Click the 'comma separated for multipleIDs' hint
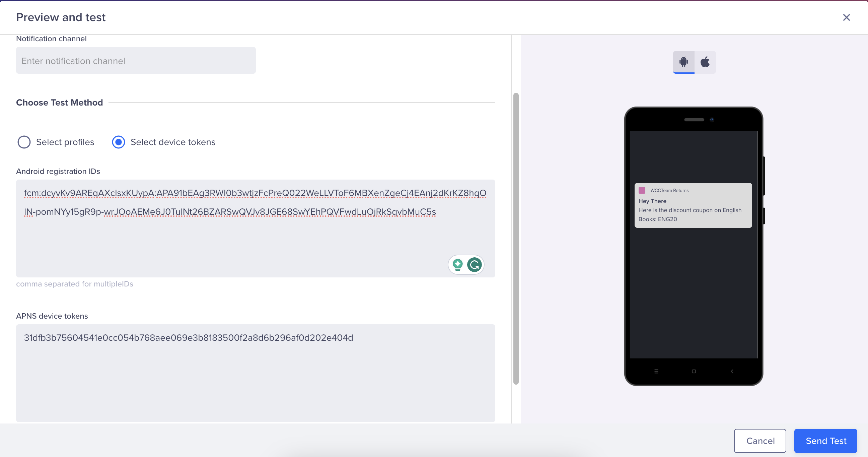868x457 pixels. click(x=74, y=284)
